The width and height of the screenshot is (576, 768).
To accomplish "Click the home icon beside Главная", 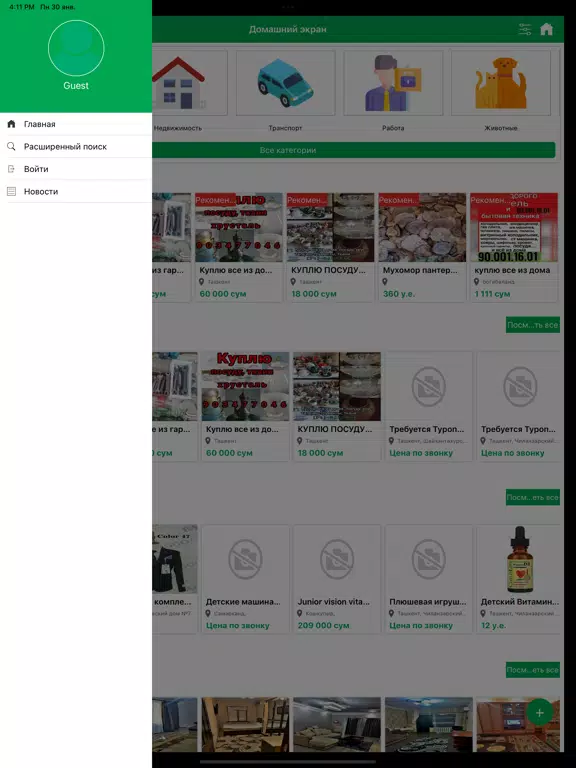I will (x=11, y=124).
